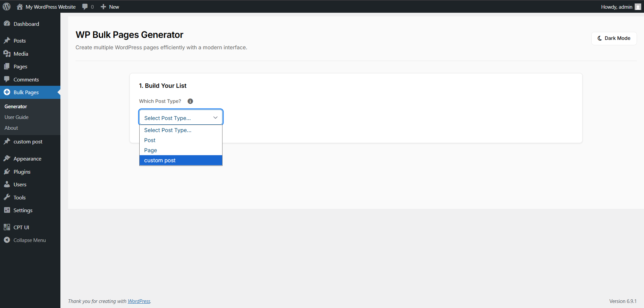
Task: Follow the WordPress link in the footer
Action: (139, 301)
